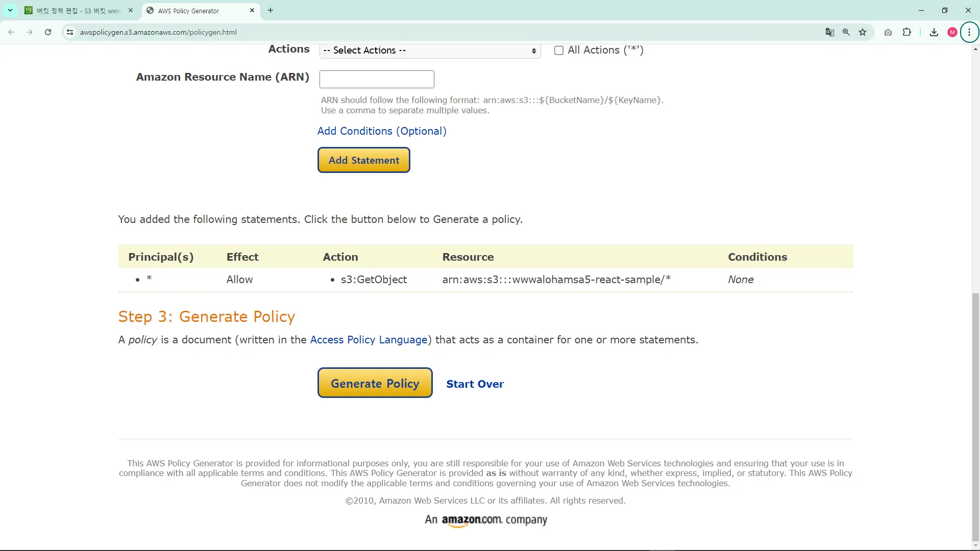
Task: Bookmark this page with the star icon
Action: [863, 32]
